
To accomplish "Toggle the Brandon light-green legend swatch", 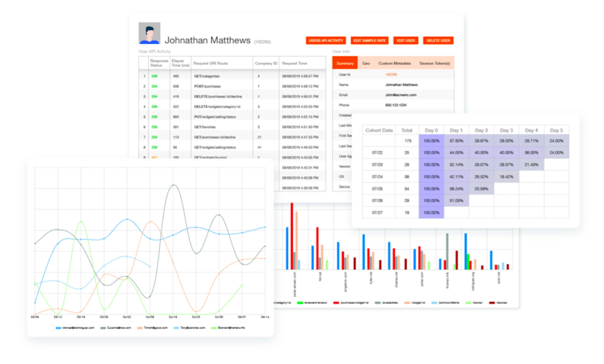I will click(214, 328).
